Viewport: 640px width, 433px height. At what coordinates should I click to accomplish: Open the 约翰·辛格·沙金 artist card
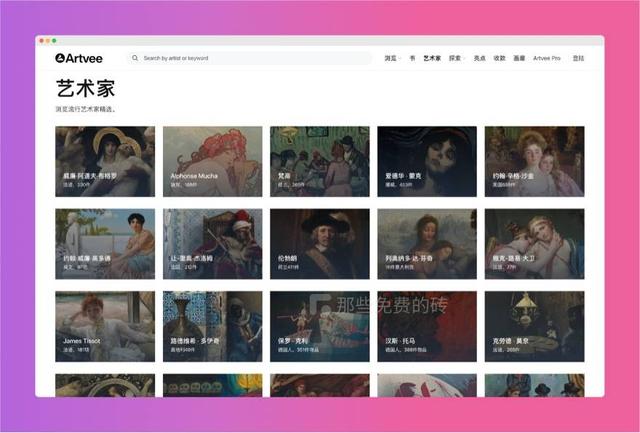[534, 162]
